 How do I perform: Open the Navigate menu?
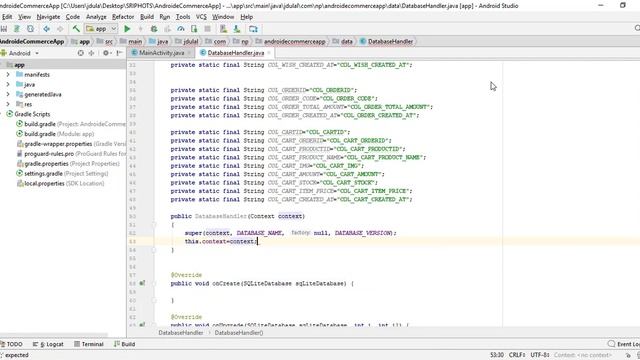(48, 17)
